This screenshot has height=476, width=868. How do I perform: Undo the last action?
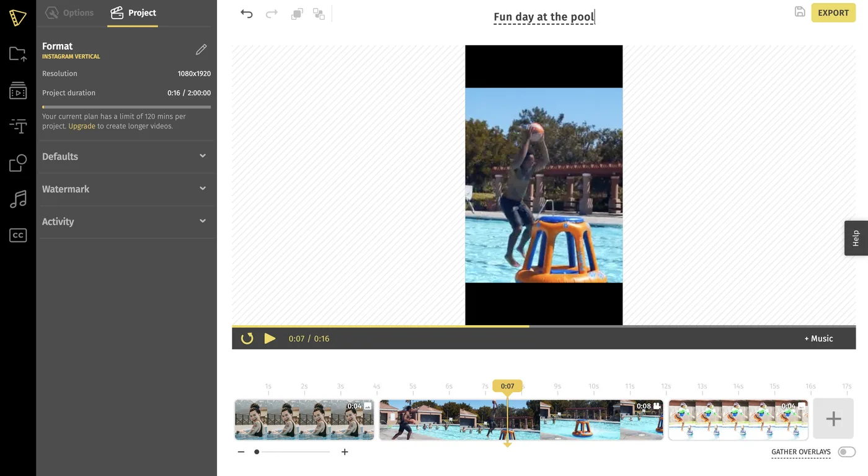[x=247, y=14]
